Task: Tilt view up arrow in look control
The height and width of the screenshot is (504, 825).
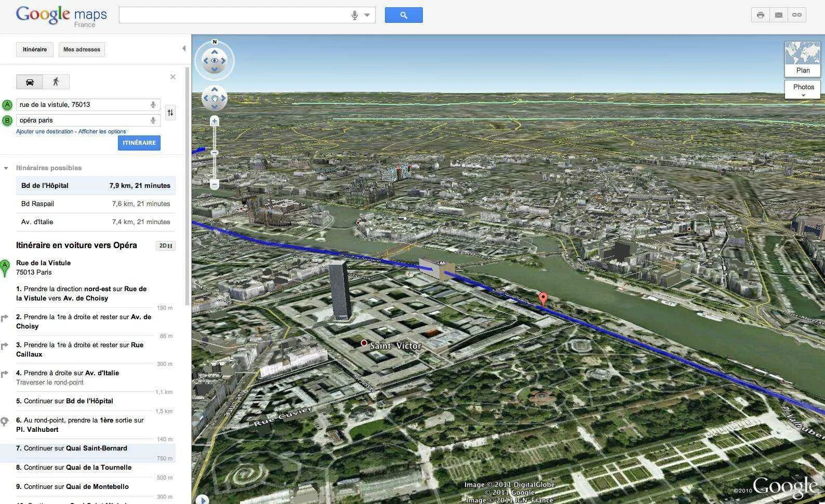Action: (215, 52)
